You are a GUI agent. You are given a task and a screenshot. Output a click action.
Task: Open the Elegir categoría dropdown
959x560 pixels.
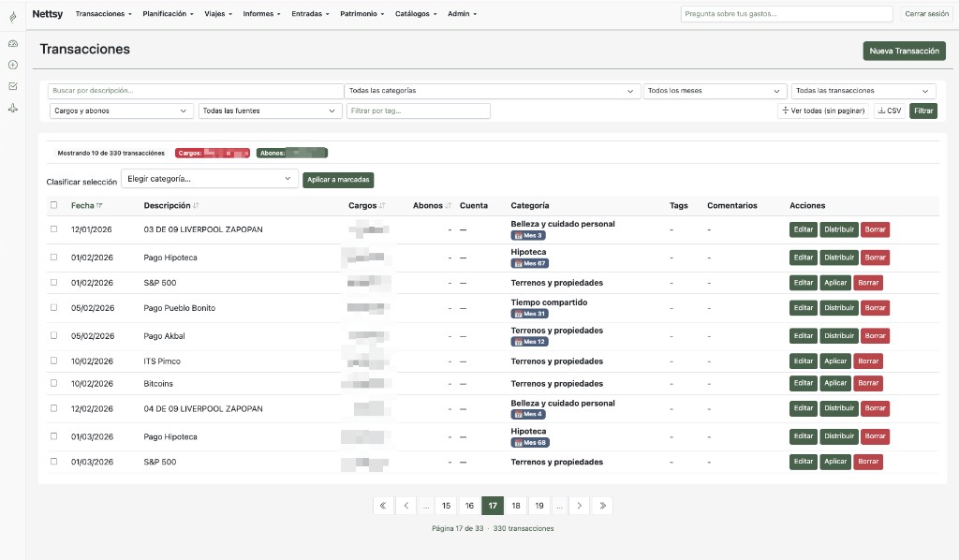point(210,179)
